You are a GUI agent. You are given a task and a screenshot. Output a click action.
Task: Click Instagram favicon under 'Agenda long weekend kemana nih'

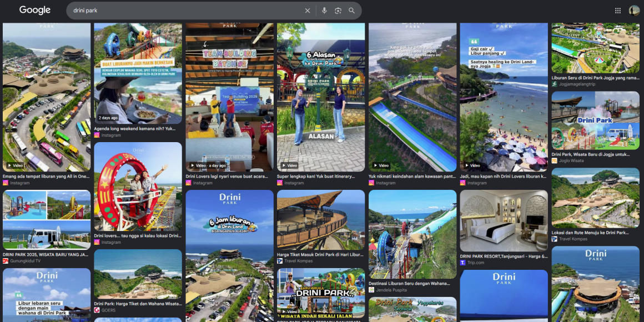(97, 135)
